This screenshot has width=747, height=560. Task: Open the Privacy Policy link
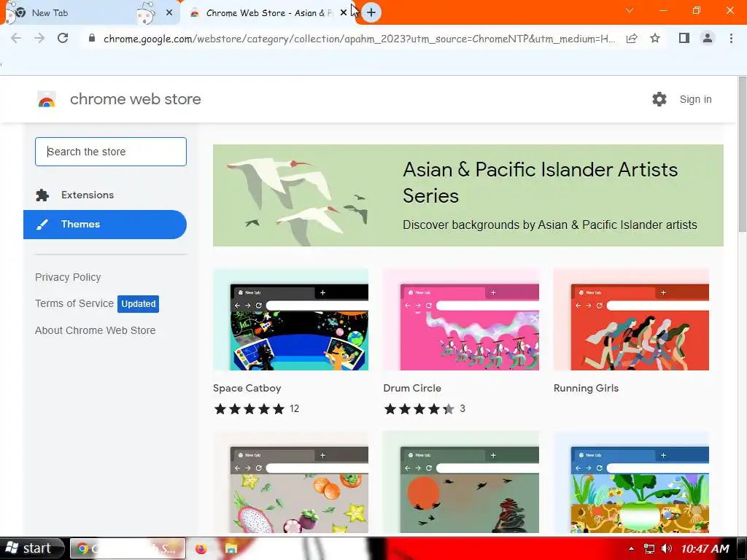pyautogui.click(x=68, y=277)
